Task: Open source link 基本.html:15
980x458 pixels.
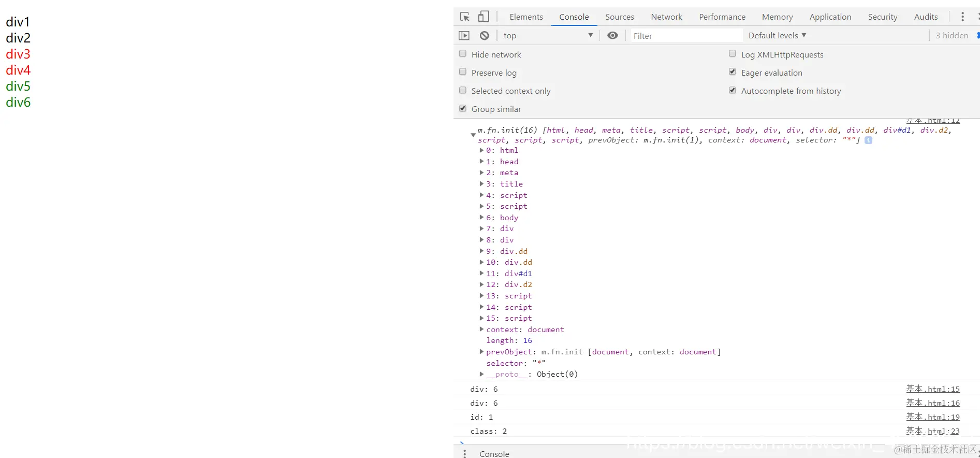Action: [933, 389]
